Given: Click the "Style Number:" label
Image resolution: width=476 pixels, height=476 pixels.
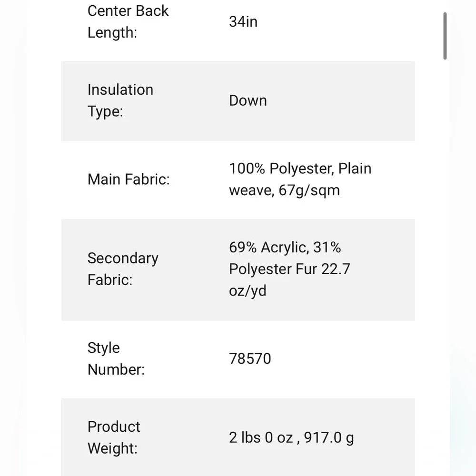Looking at the screenshot, I should (116, 358).
